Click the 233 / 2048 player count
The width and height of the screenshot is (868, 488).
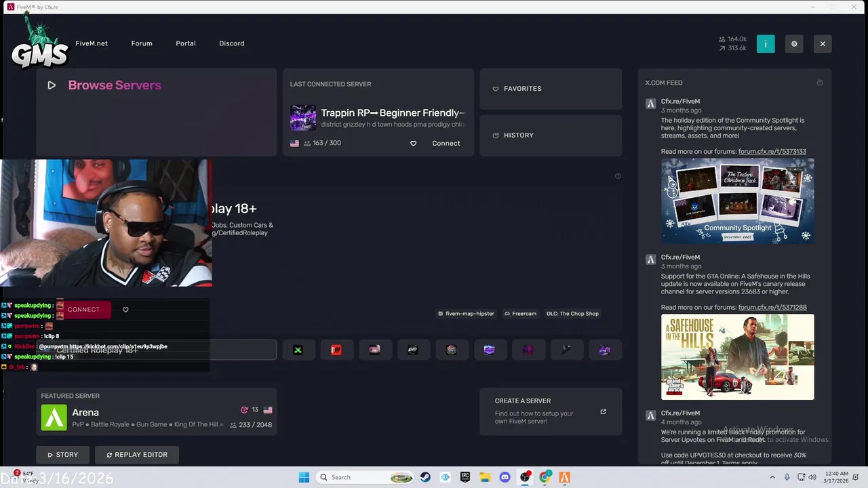coord(251,425)
